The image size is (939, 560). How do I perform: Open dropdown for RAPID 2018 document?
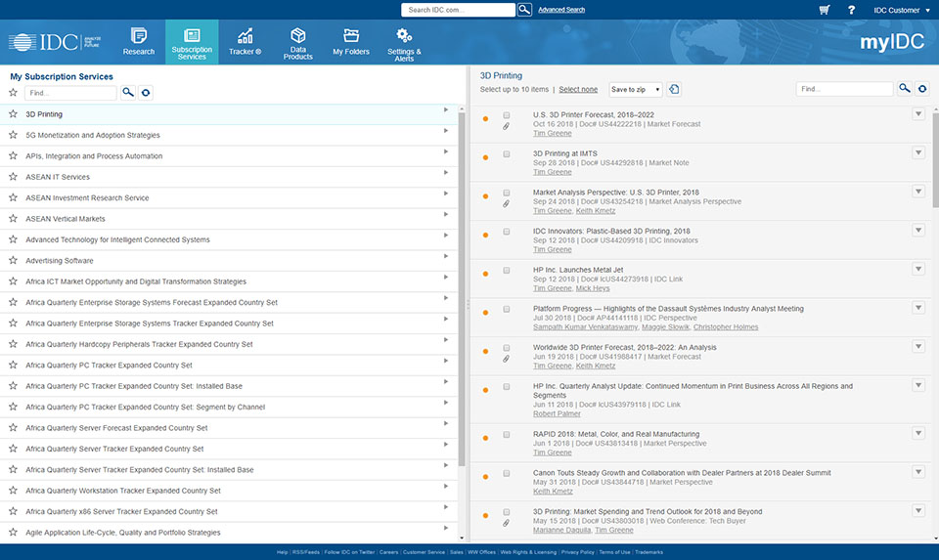pyautogui.click(x=918, y=433)
